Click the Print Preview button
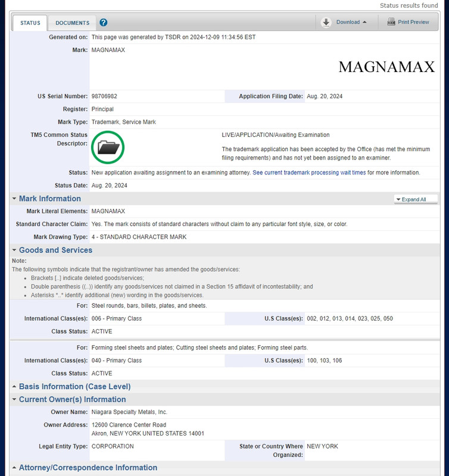 (408, 22)
